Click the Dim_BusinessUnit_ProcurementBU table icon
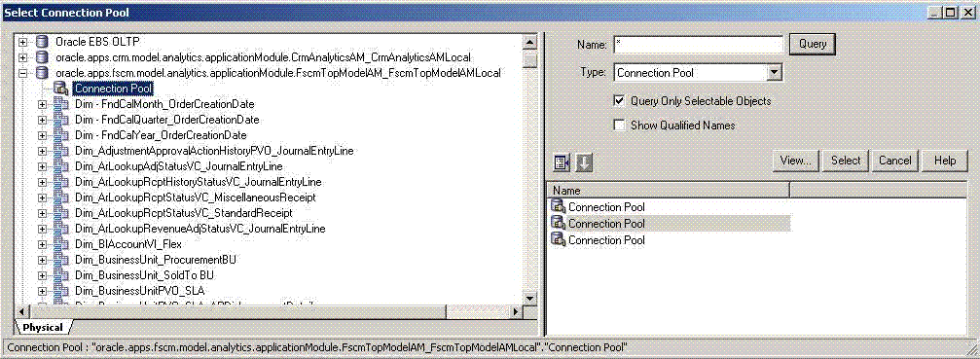This screenshot has height=359, width=980. [x=61, y=260]
